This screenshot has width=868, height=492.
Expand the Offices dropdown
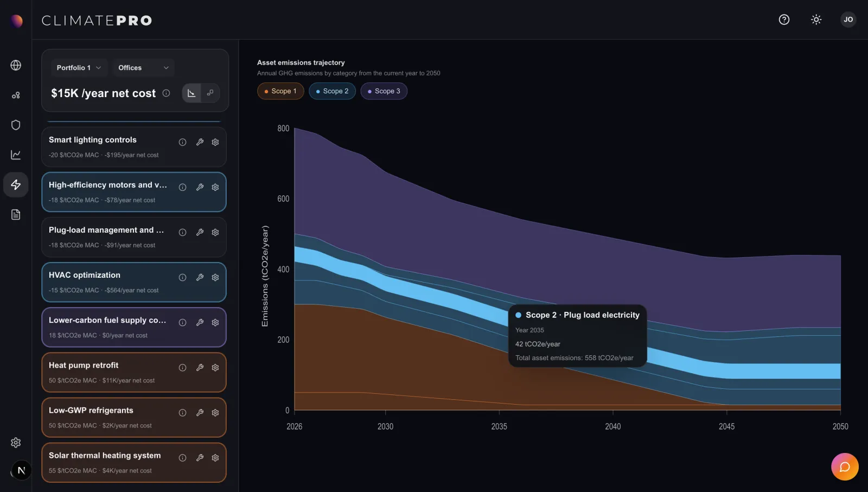(x=144, y=68)
